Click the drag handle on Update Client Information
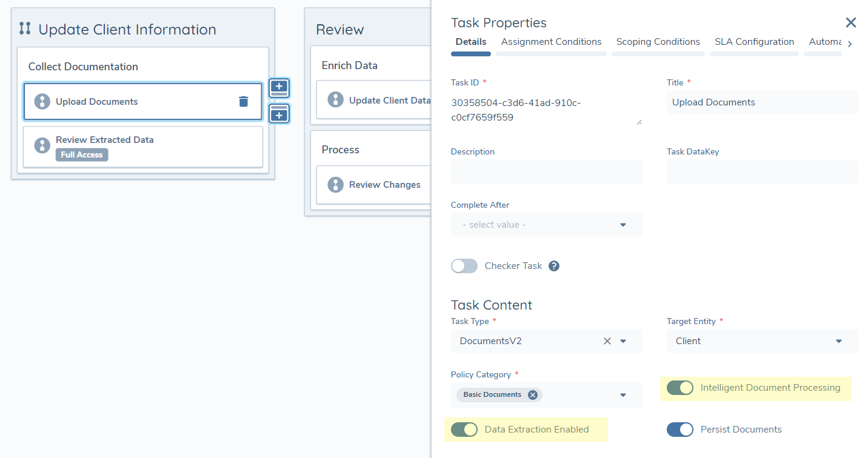 click(x=25, y=28)
